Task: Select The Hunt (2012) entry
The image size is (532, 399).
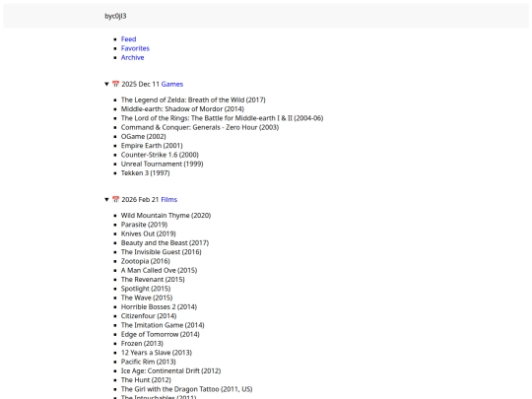Action: pyautogui.click(x=146, y=380)
